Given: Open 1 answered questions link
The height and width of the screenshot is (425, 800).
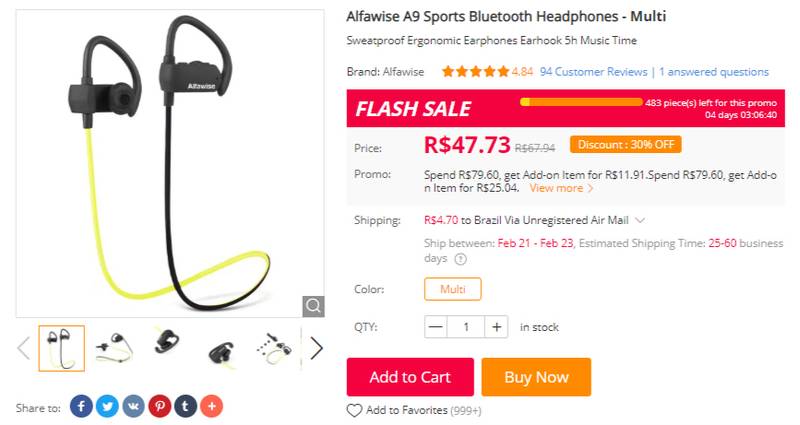Looking at the screenshot, I should 714,72.
